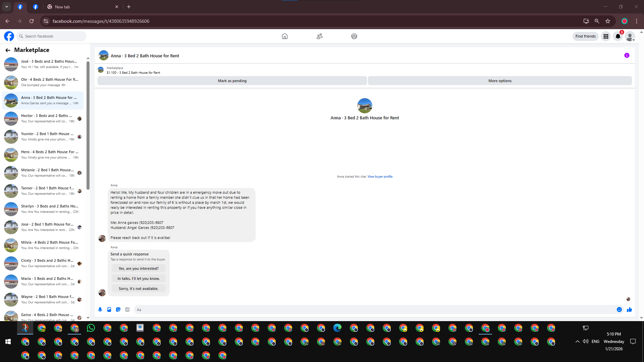Open View buyer profile link

click(x=380, y=177)
